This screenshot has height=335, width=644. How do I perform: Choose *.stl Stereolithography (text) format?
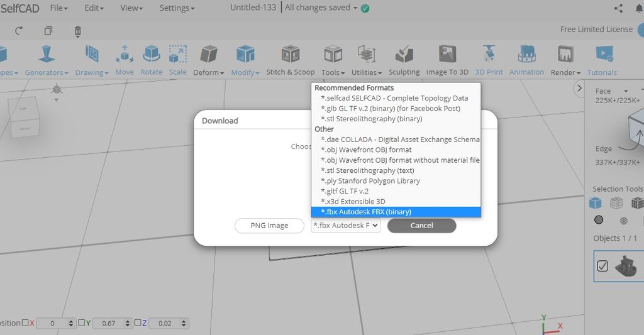click(396, 170)
